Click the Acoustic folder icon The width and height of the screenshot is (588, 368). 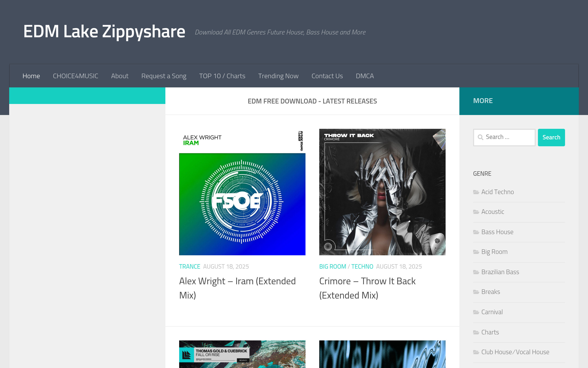tap(476, 212)
